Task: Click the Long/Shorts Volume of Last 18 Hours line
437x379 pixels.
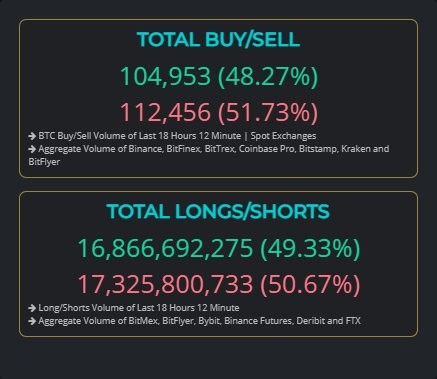Action: (134, 308)
